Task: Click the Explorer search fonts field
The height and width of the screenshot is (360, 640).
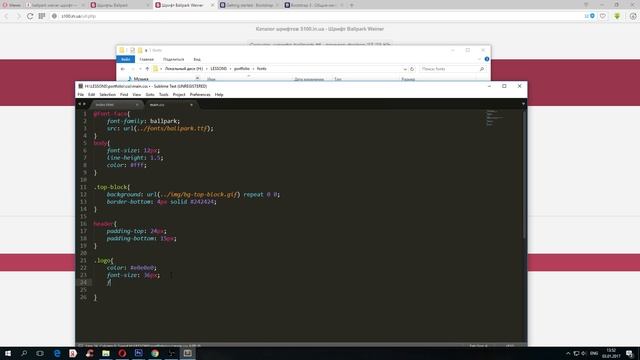Action: 452,69
